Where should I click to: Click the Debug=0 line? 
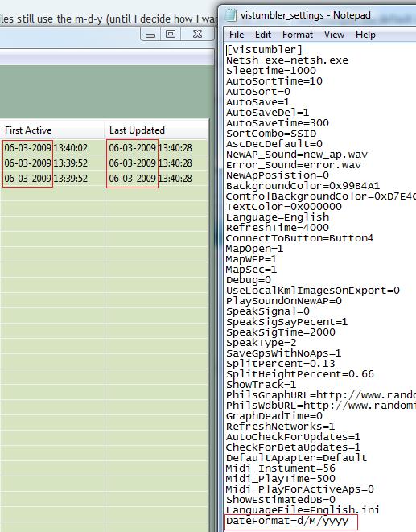(x=249, y=280)
